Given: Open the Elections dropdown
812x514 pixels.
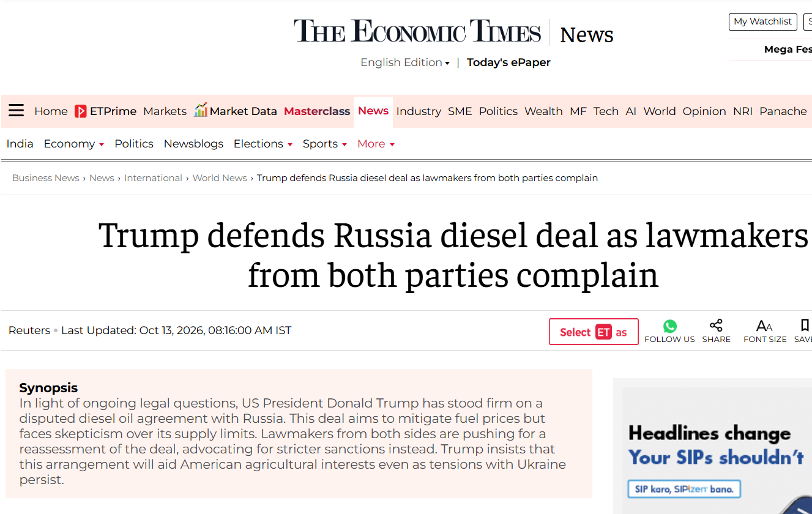Looking at the screenshot, I should (x=263, y=144).
